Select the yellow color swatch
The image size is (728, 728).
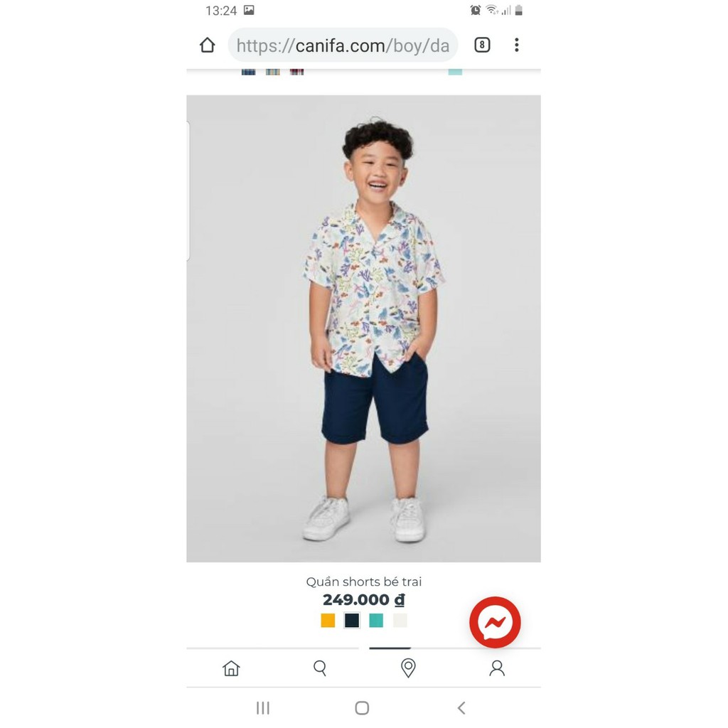tap(328, 620)
